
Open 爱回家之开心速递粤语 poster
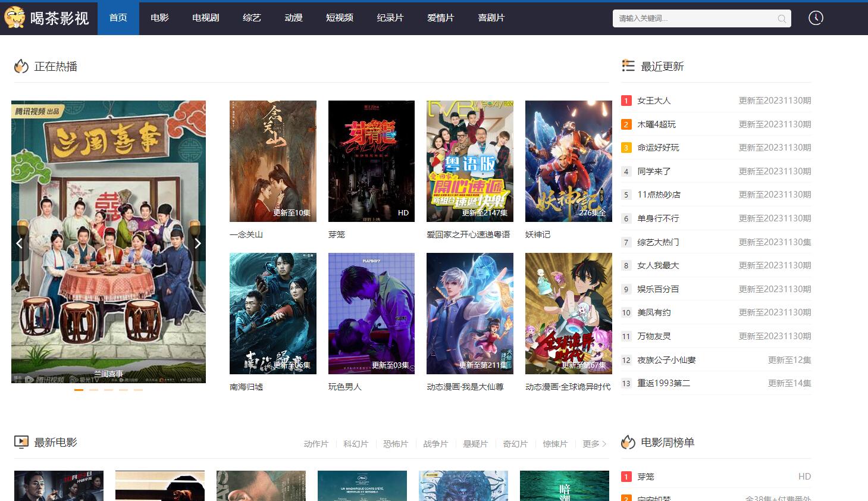(x=470, y=161)
